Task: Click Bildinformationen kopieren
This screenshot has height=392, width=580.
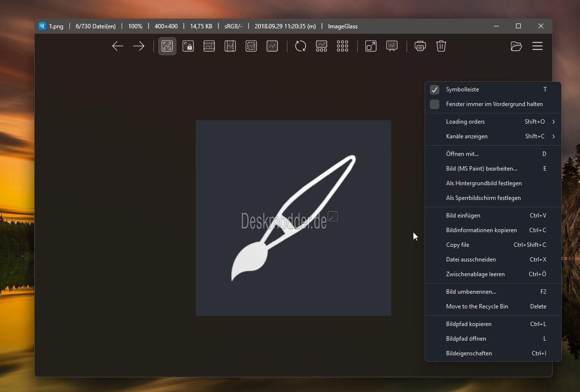Action: pyautogui.click(x=493, y=230)
